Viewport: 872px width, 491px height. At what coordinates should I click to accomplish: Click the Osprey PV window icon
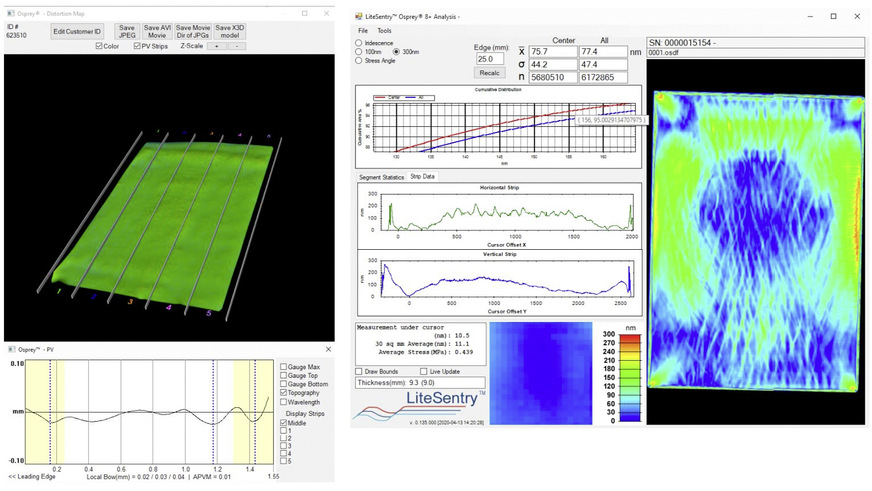[x=9, y=348]
